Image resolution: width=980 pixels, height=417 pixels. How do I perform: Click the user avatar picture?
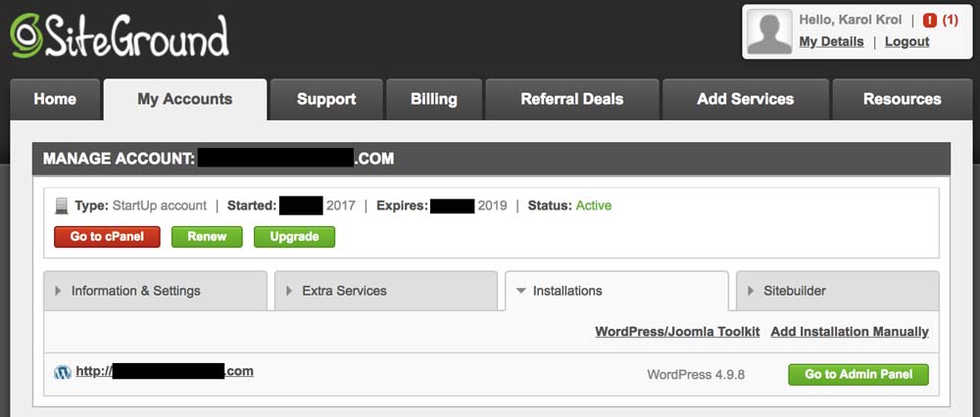point(769,31)
